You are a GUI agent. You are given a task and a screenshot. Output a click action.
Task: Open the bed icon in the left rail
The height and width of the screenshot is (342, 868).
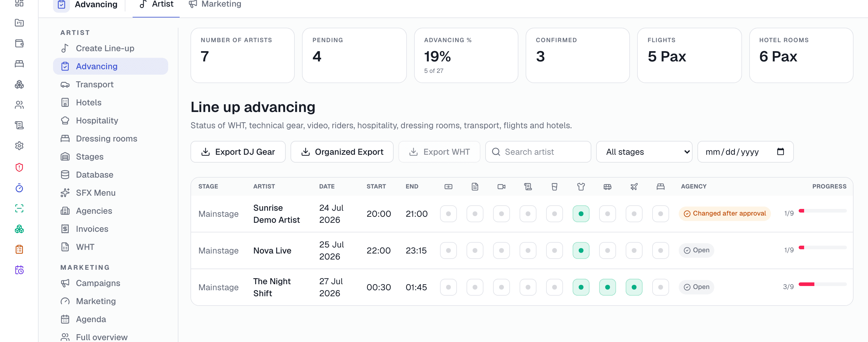coord(19,64)
